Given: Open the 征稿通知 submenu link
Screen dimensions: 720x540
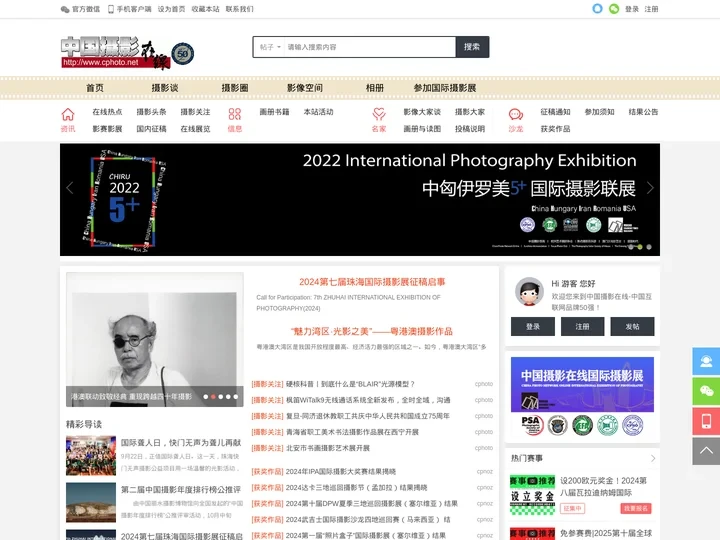Looking at the screenshot, I should click(555, 112).
